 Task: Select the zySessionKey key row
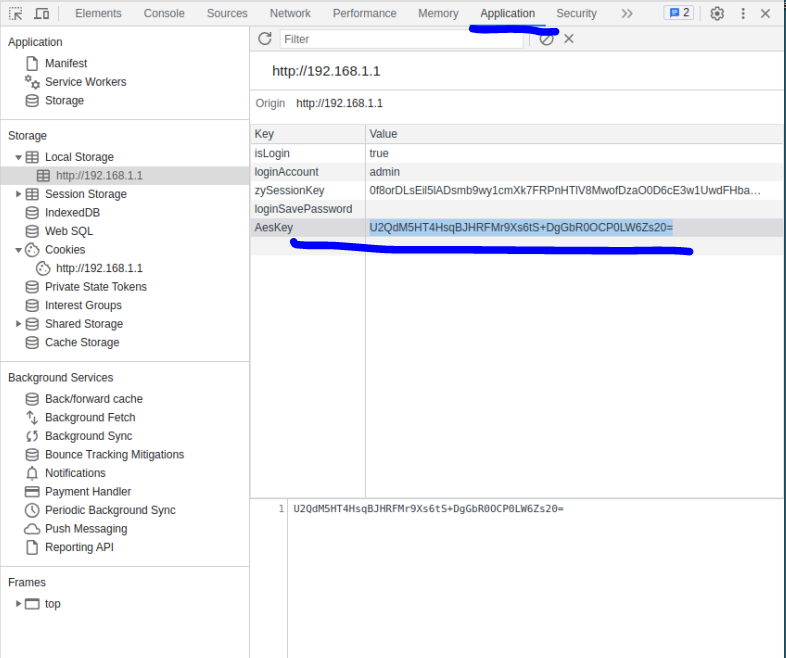pos(308,190)
